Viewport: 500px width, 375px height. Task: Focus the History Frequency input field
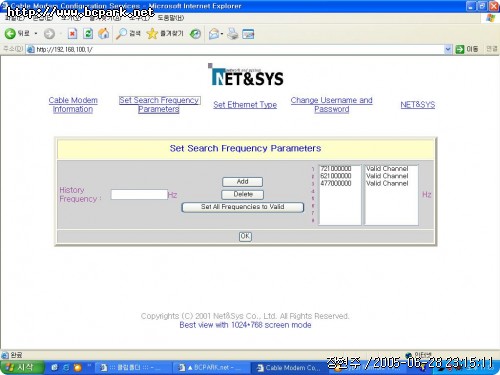tap(139, 195)
